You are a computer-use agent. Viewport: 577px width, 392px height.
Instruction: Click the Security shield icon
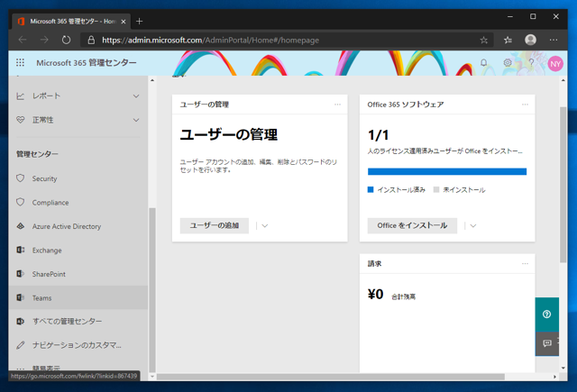pyautogui.click(x=20, y=178)
